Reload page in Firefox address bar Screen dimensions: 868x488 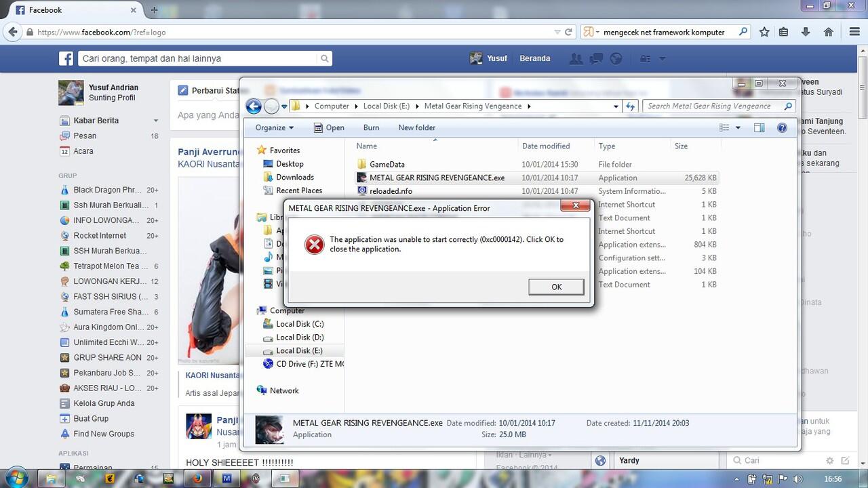click(568, 32)
